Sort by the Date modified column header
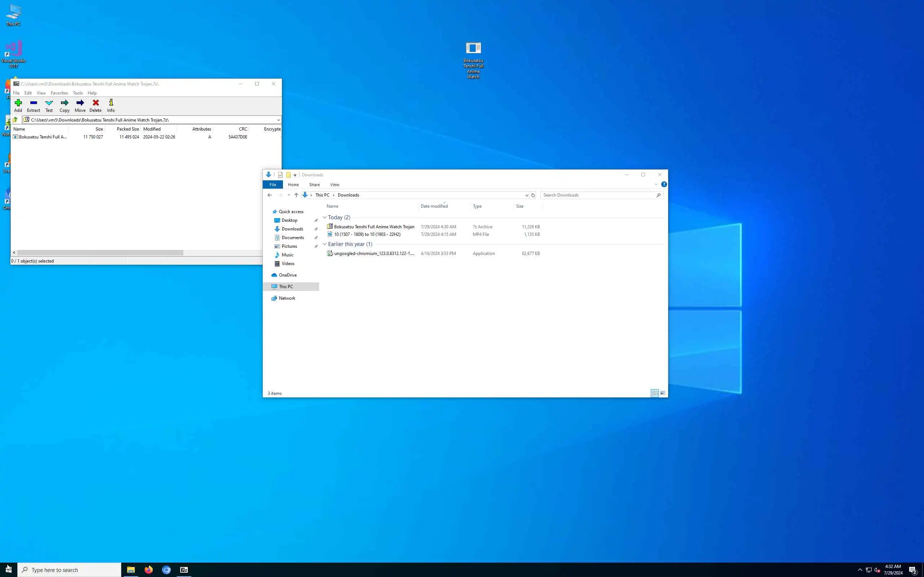Screen dimensions: 924x577 (434, 206)
